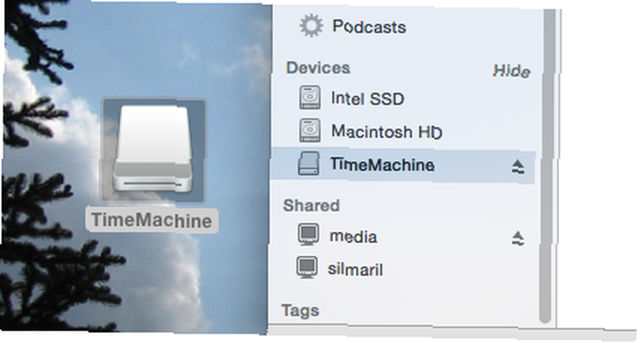Click the Tags section header

[300, 311]
